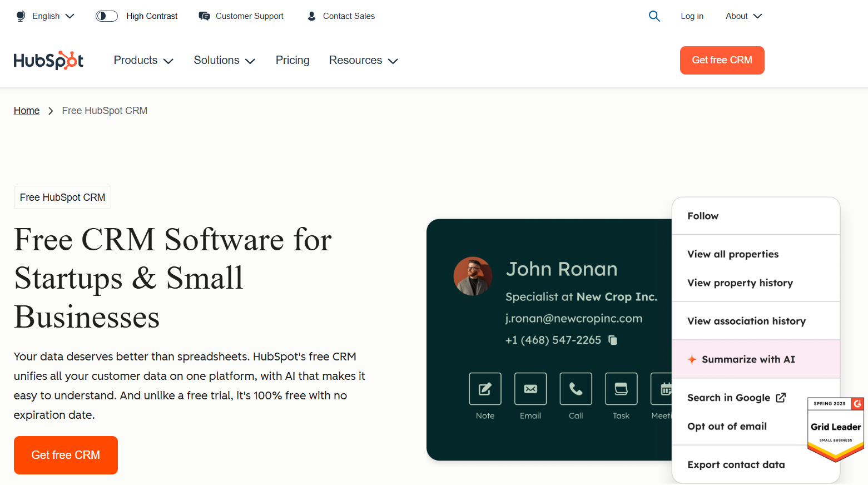Expand the About menu
Image resolution: width=868 pixels, height=485 pixels.
[x=743, y=16]
